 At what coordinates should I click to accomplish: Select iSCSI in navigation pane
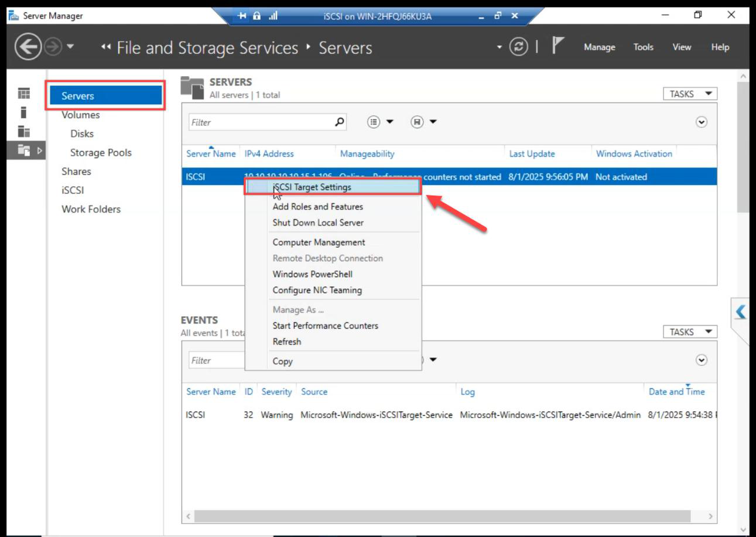click(x=73, y=190)
